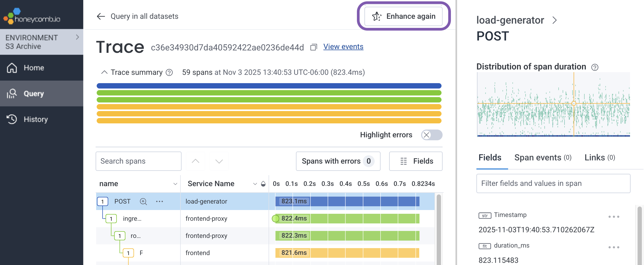Click the back arrow beside Query in all datasets
The width and height of the screenshot is (644, 265).
(101, 16)
